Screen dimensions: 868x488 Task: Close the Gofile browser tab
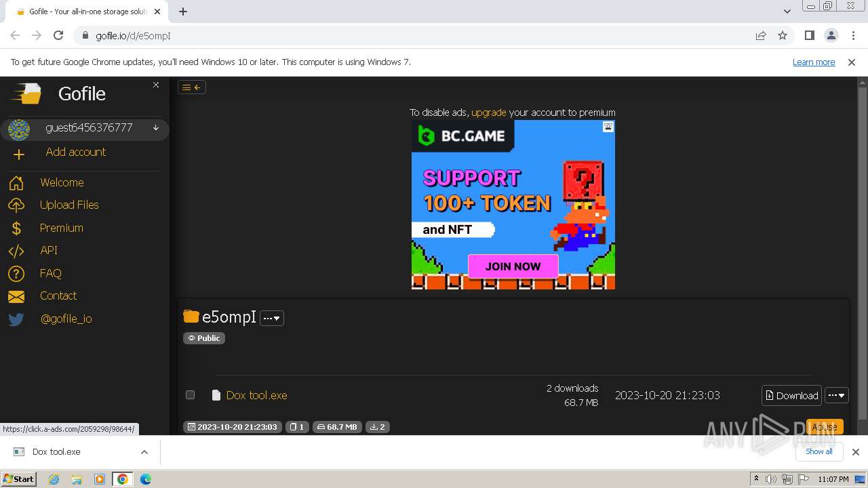point(157,12)
